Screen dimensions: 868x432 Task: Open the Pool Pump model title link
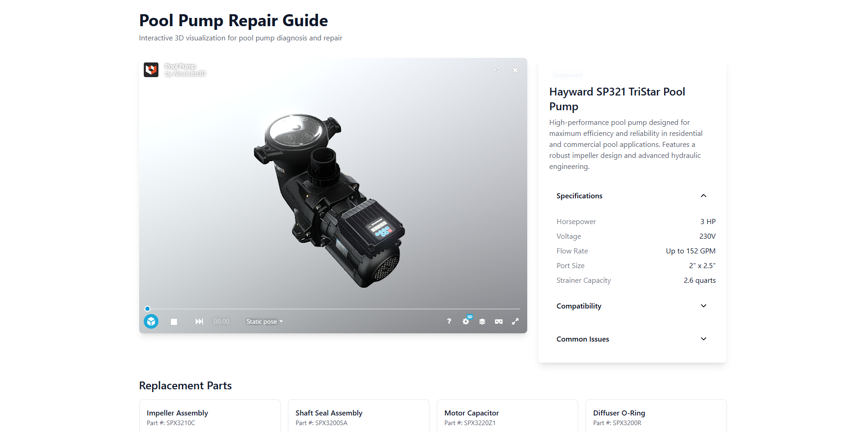[180, 67]
